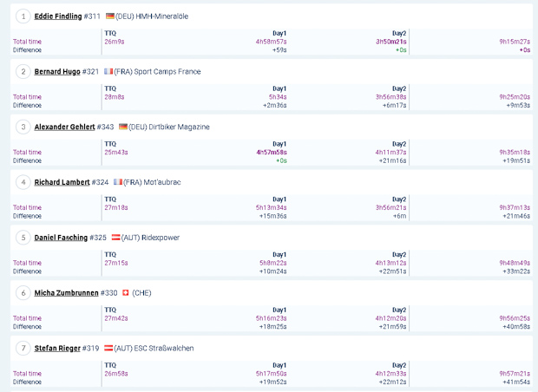The width and height of the screenshot is (538, 392).
Task: Open Alexander Gehlert's profile link
Action: click(64, 127)
